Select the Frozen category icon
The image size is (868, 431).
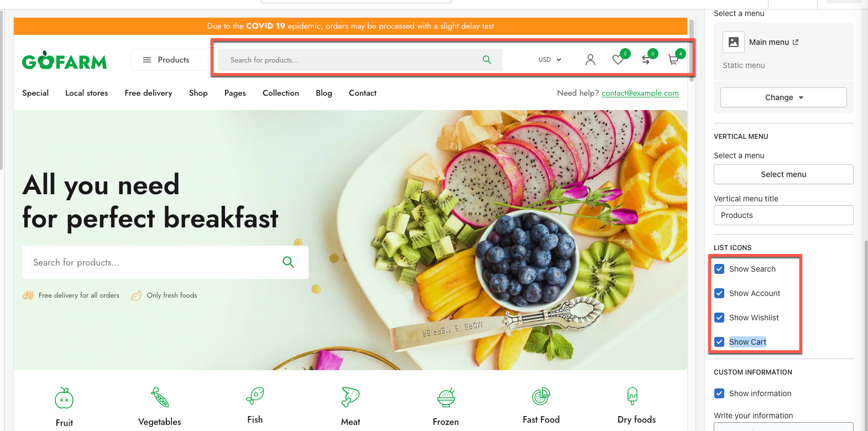pyautogui.click(x=446, y=397)
